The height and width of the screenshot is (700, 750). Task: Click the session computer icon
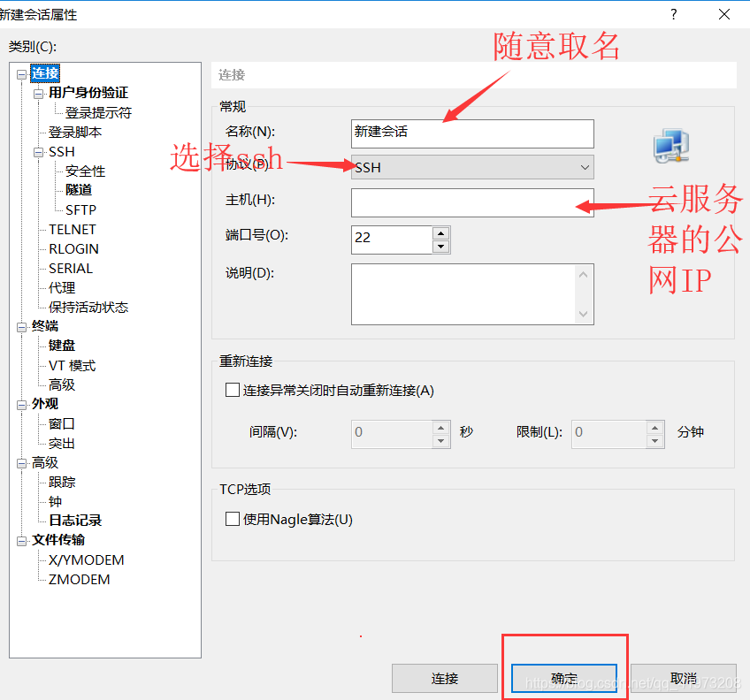click(672, 145)
